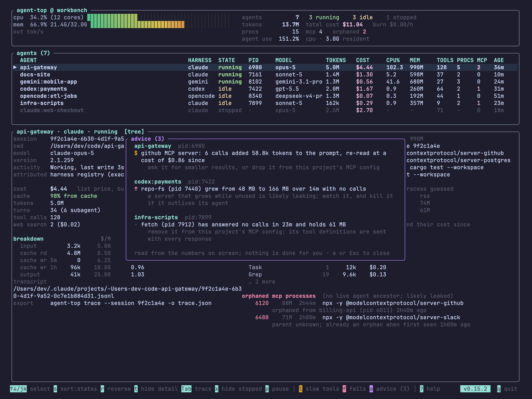Click the agent-top trace export command
This screenshot has height=399, width=532.
tap(131, 303)
